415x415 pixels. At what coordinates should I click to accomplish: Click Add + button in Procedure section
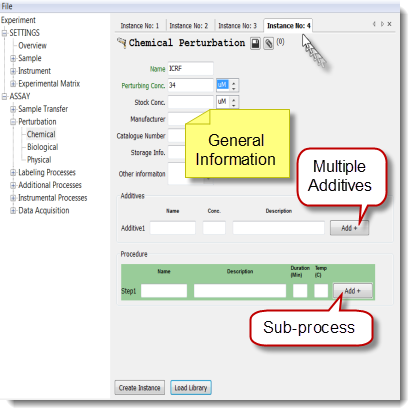[x=353, y=291]
